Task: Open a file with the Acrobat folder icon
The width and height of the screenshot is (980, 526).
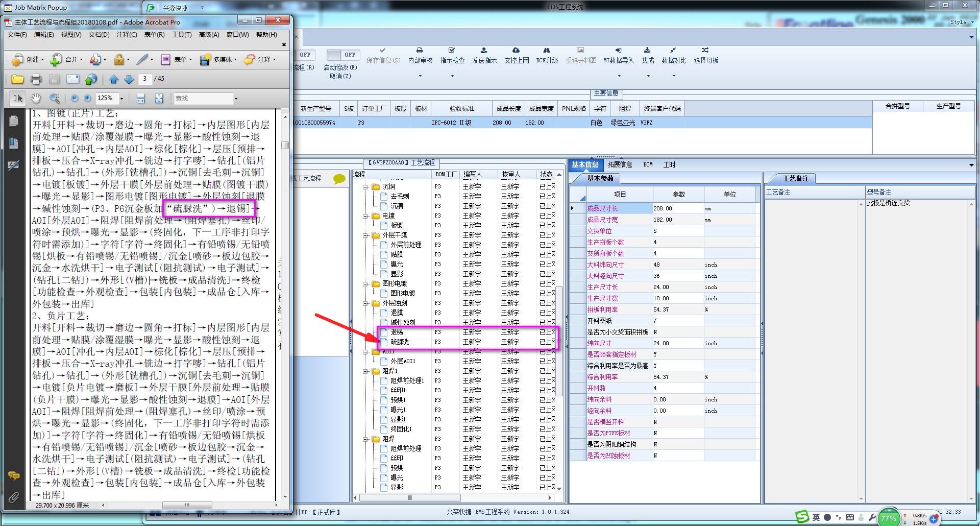Action: click(17, 79)
